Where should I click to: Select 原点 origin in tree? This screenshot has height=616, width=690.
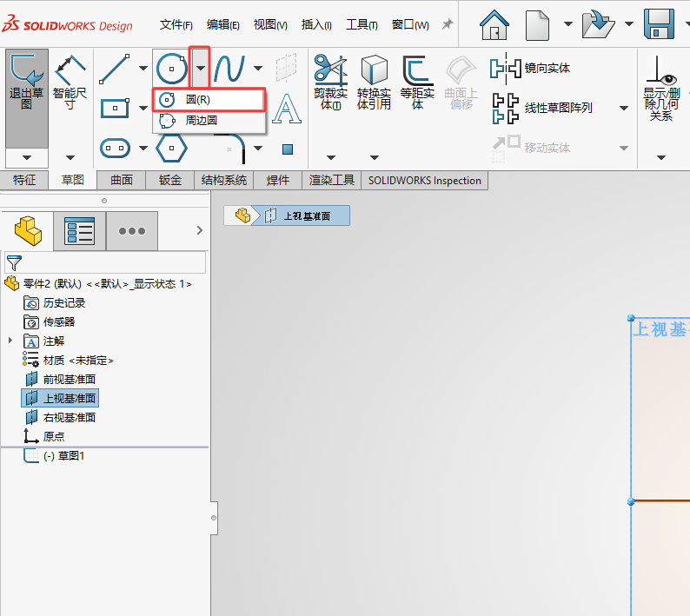44,436
